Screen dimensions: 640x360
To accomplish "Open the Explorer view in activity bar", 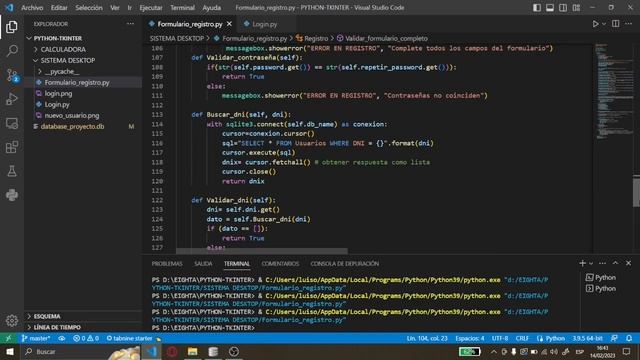I will point(12,27).
